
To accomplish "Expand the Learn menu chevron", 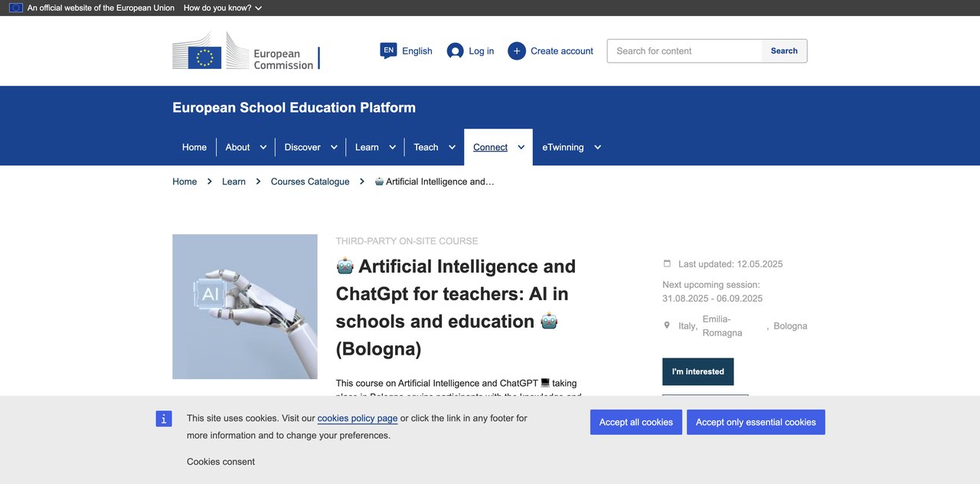I will click(393, 147).
